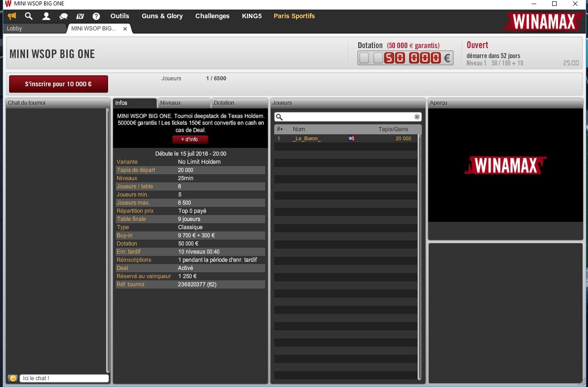Click the megaphone announcements icon

coord(12,16)
